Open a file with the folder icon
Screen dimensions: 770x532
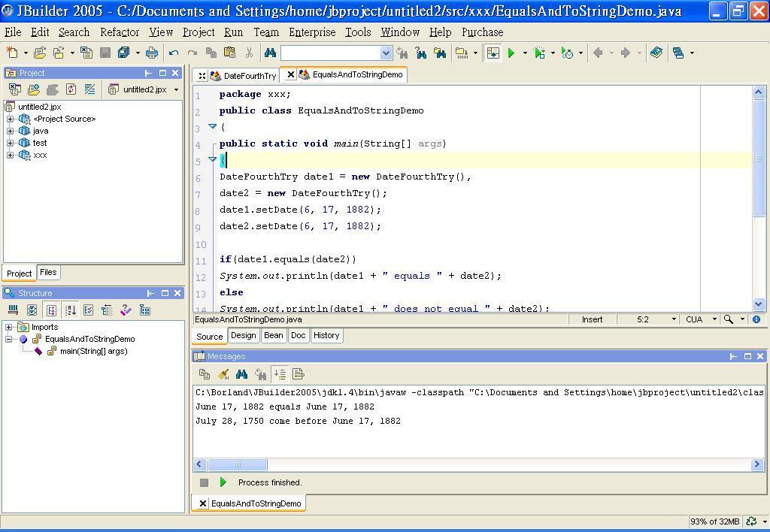(x=40, y=53)
